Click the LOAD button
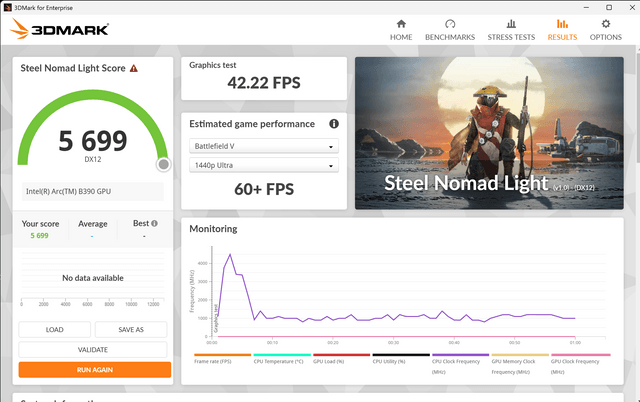Screen dimensions: 640x402 [x=54, y=329]
